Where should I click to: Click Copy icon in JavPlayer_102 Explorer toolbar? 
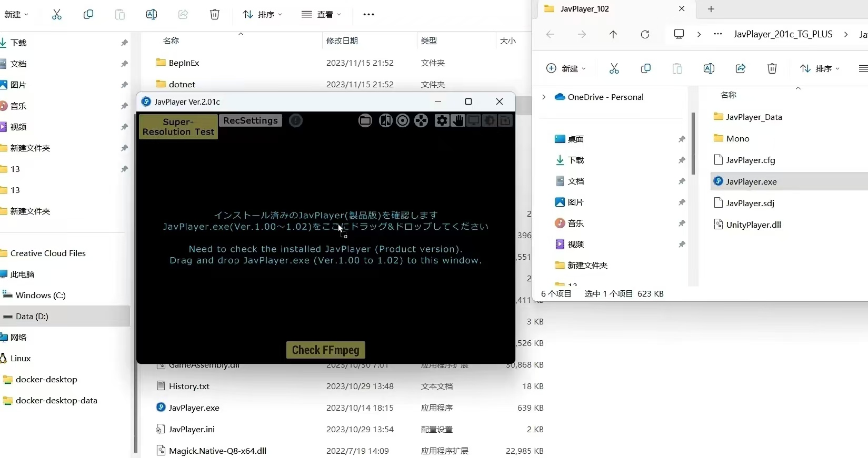[646, 68]
